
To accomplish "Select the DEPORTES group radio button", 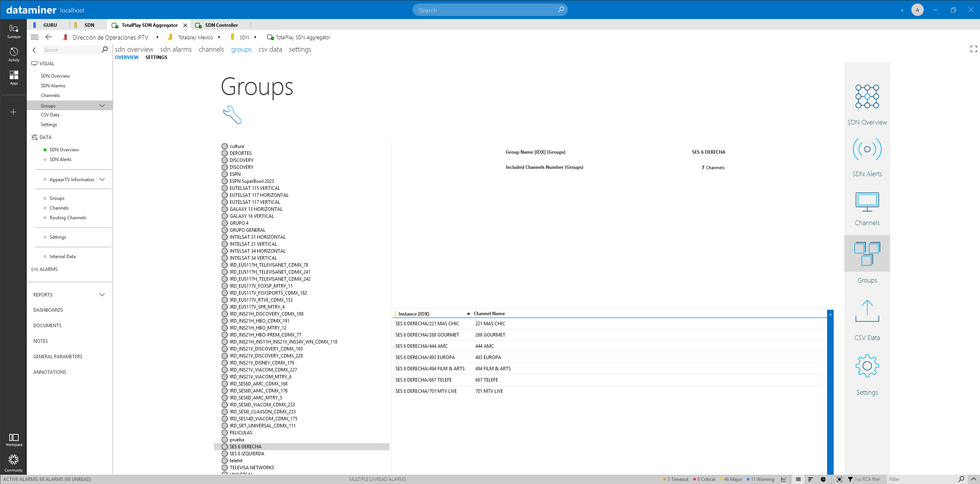I will (x=225, y=153).
